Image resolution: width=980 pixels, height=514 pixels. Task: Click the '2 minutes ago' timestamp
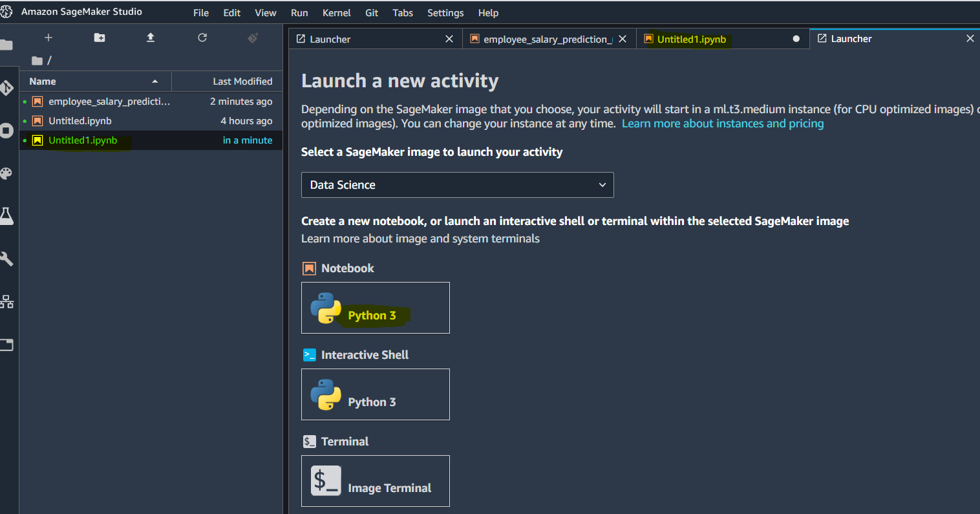(x=241, y=102)
